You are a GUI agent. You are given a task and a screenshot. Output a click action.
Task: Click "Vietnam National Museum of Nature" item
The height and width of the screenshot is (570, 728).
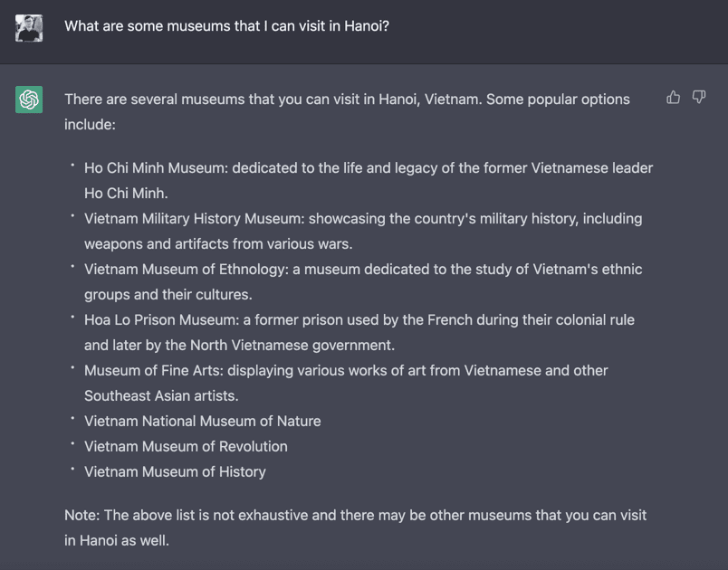(202, 422)
